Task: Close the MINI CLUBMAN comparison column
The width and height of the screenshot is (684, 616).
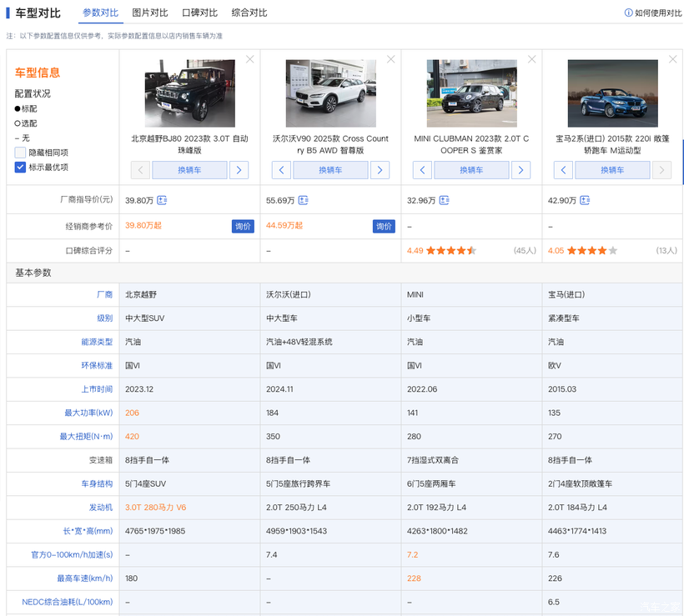Action: click(x=531, y=59)
